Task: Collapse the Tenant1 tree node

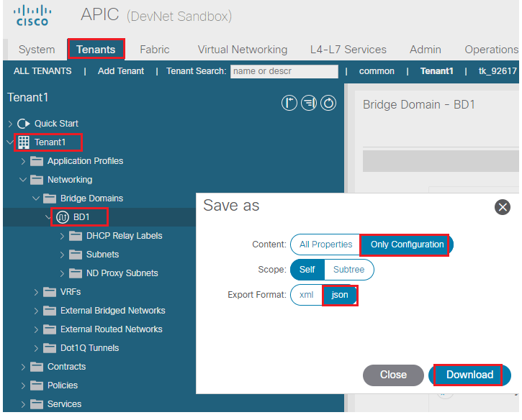Action: pos(10,142)
